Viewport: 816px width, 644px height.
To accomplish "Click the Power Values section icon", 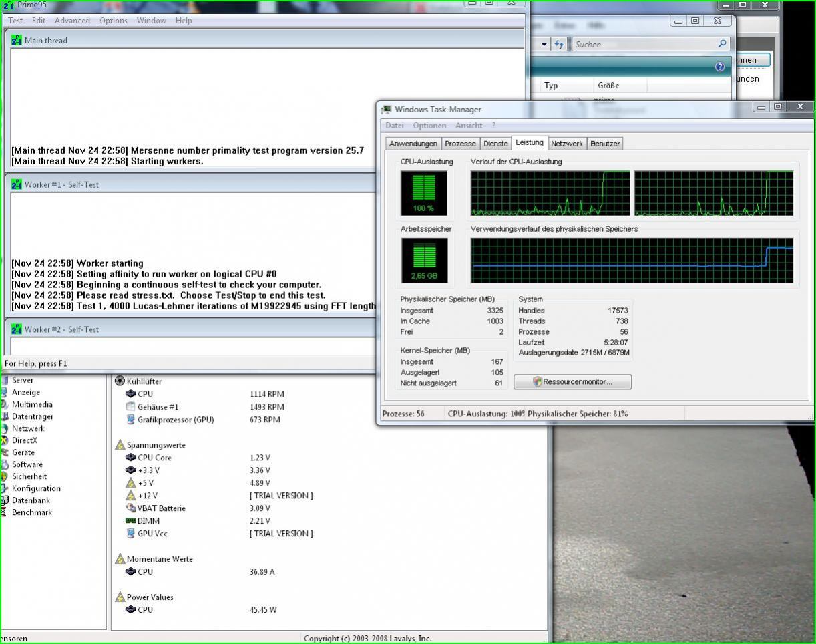I will click(120, 597).
